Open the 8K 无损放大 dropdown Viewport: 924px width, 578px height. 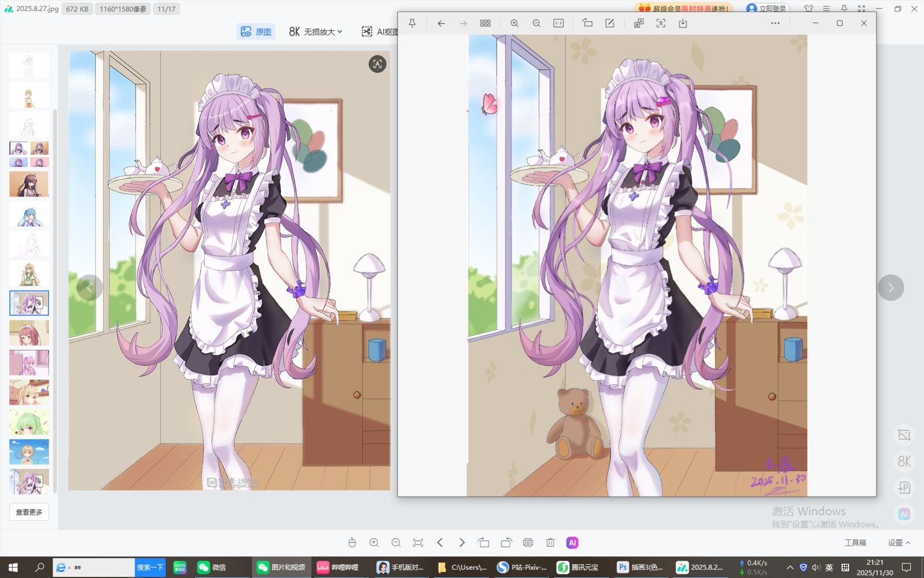[315, 31]
